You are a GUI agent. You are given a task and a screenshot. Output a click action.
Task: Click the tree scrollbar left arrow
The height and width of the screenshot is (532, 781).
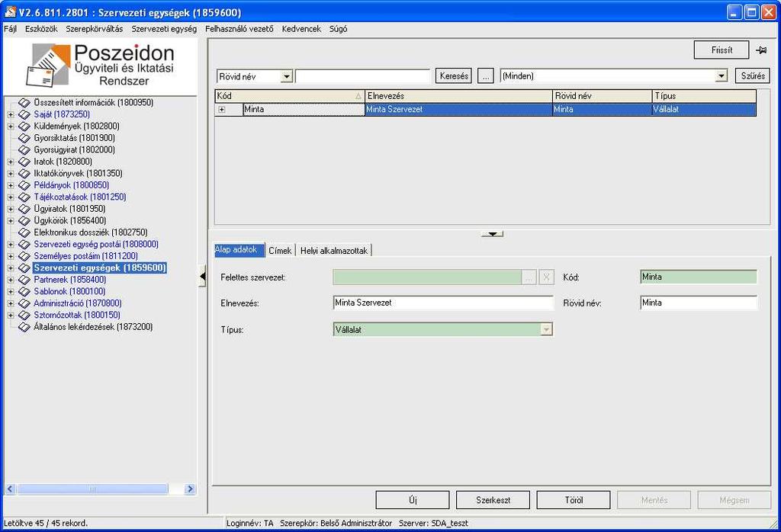pos(10,489)
